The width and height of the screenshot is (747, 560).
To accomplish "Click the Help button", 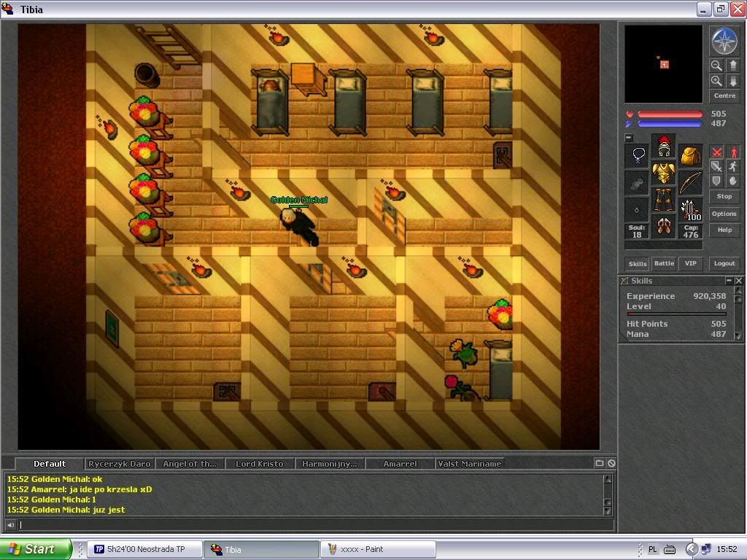I will pos(724,230).
